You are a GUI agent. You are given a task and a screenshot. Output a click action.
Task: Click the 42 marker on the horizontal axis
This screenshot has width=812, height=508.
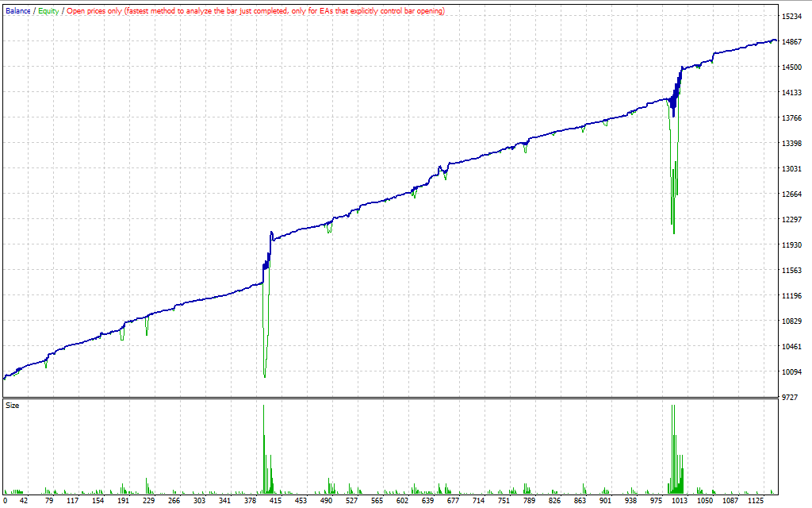click(24, 501)
